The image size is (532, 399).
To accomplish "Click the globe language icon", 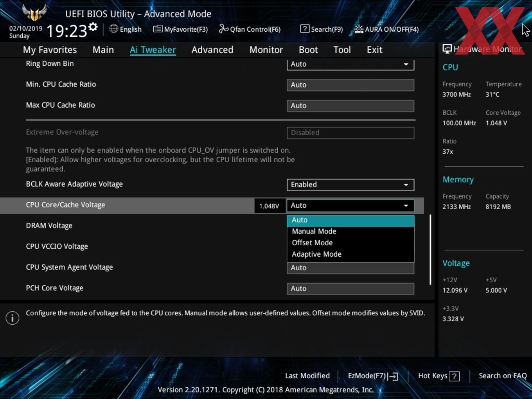I will point(113,29).
